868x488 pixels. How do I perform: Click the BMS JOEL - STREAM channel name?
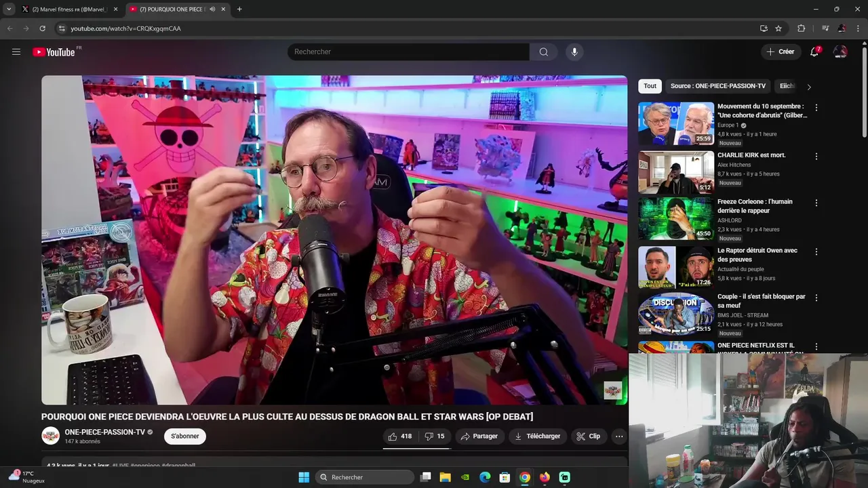point(743,315)
